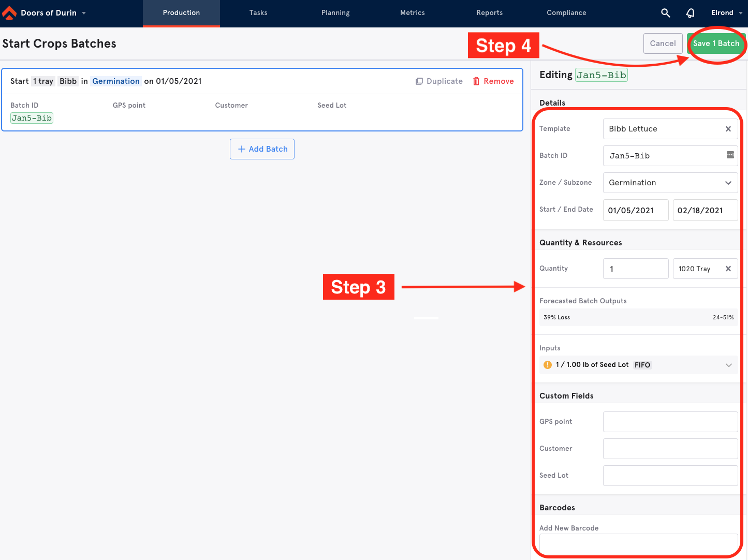Click the Add New Barcode input
The width and height of the screenshot is (748, 560).
coord(639,544)
